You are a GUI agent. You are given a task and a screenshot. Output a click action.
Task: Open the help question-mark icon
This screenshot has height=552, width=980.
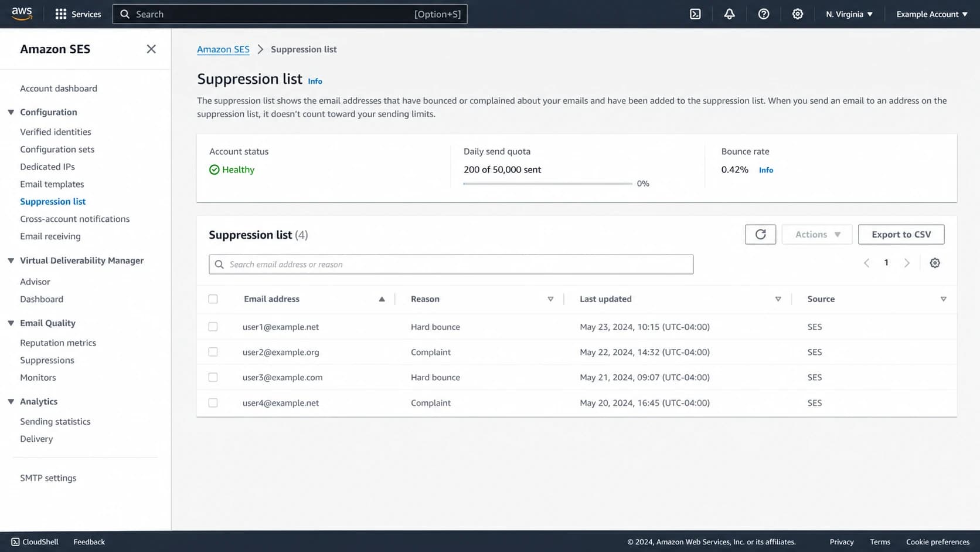click(764, 14)
